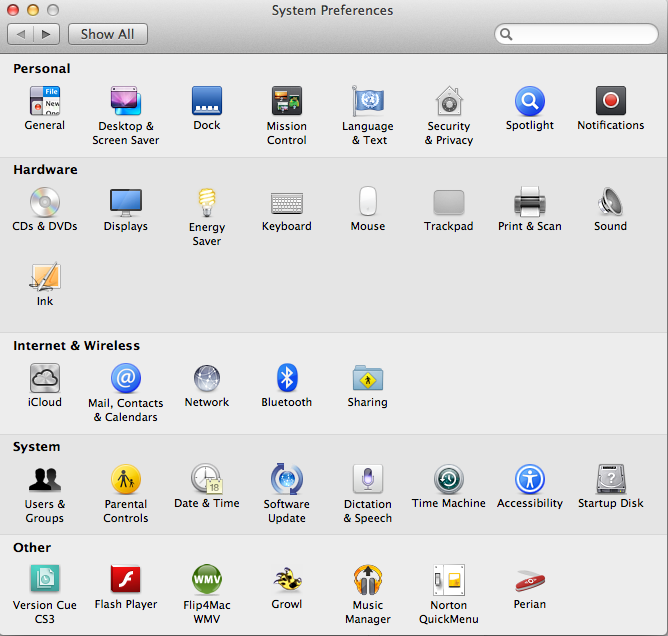Close the System Preferences window
The height and width of the screenshot is (636, 668).
(13, 9)
